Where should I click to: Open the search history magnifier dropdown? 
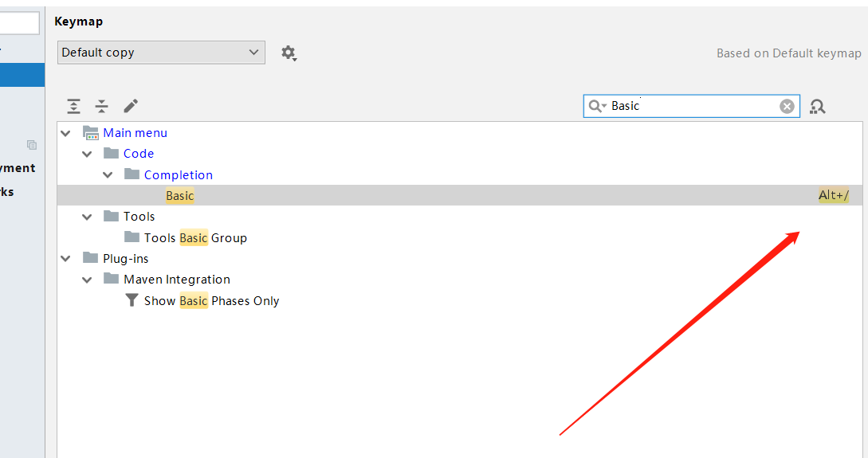[597, 106]
